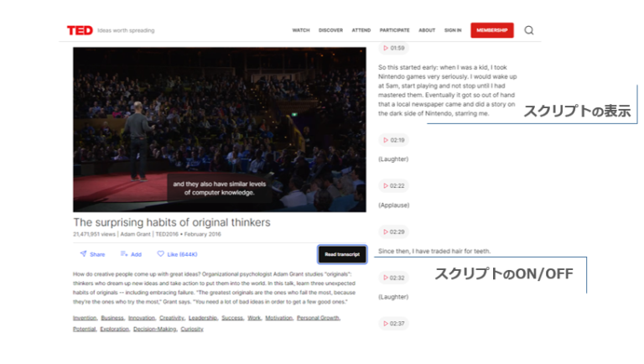The image size is (644, 364).
Task: Open the search magnifier icon
Action: coord(529,30)
